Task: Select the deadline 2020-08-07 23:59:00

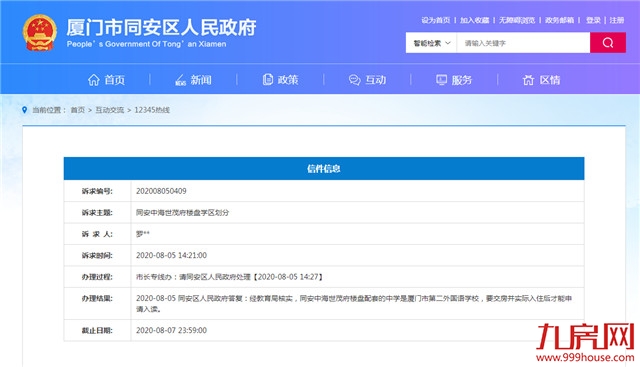Action: (x=171, y=330)
